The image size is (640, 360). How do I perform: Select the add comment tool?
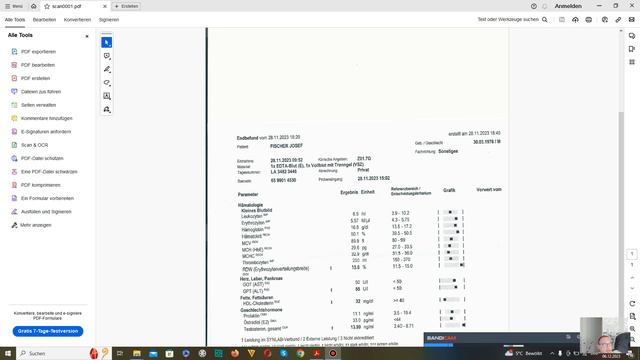coord(107,56)
